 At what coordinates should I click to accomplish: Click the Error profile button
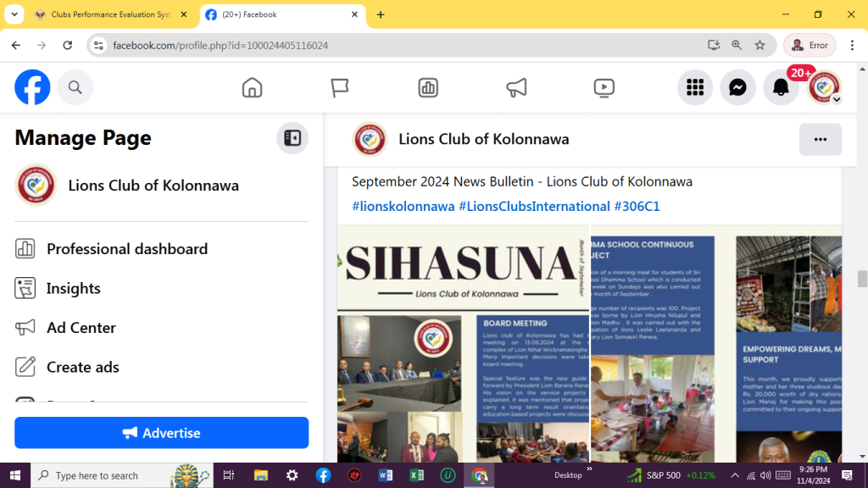click(x=810, y=46)
